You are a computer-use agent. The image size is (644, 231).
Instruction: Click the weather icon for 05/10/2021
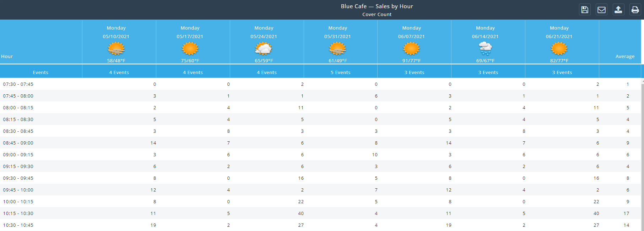(116, 48)
